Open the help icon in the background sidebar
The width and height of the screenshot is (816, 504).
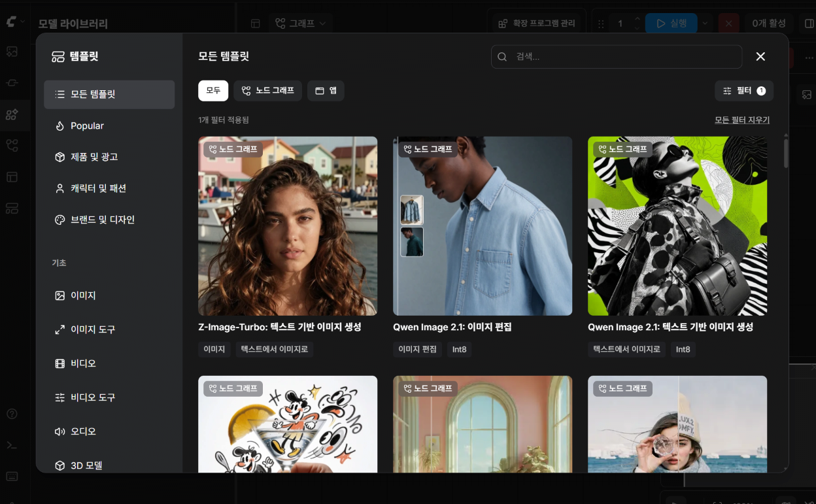tap(12, 414)
